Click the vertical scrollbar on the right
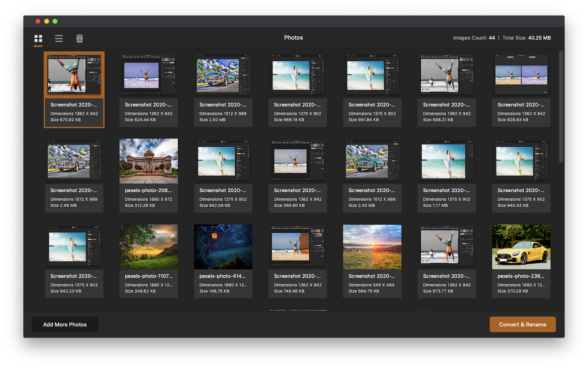 click(x=561, y=106)
